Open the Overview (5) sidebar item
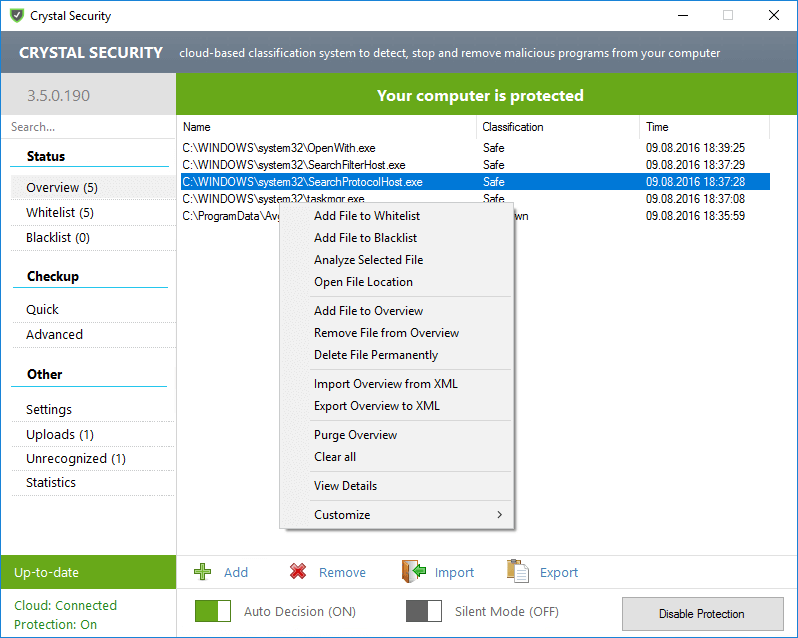Image resolution: width=798 pixels, height=638 pixels. coord(93,188)
